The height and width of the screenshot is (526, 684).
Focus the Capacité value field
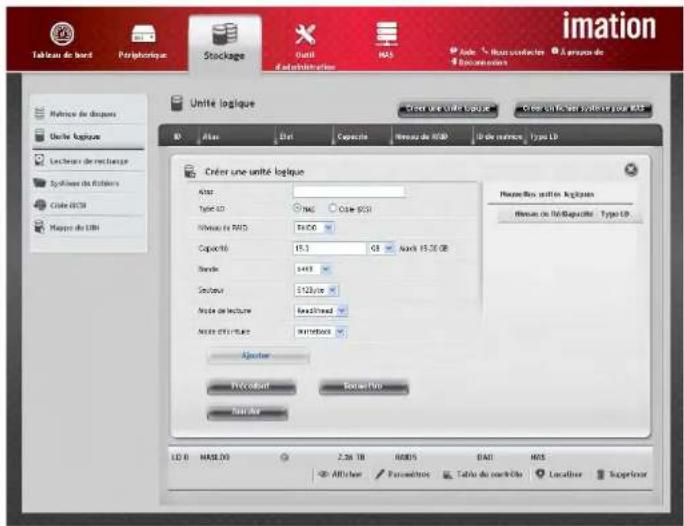pyautogui.click(x=330, y=248)
